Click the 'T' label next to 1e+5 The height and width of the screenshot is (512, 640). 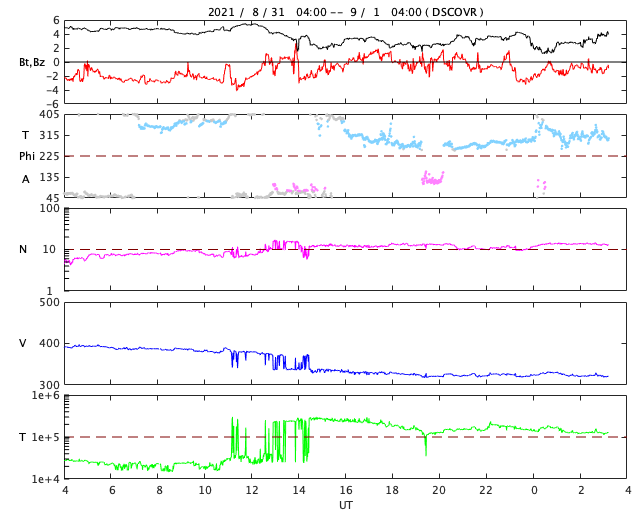click(x=23, y=437)
